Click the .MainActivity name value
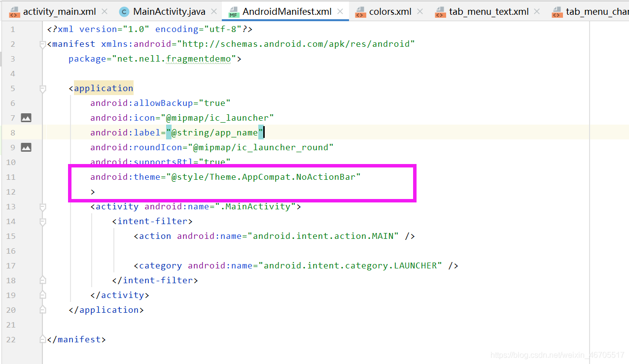 tap(255, 206)
